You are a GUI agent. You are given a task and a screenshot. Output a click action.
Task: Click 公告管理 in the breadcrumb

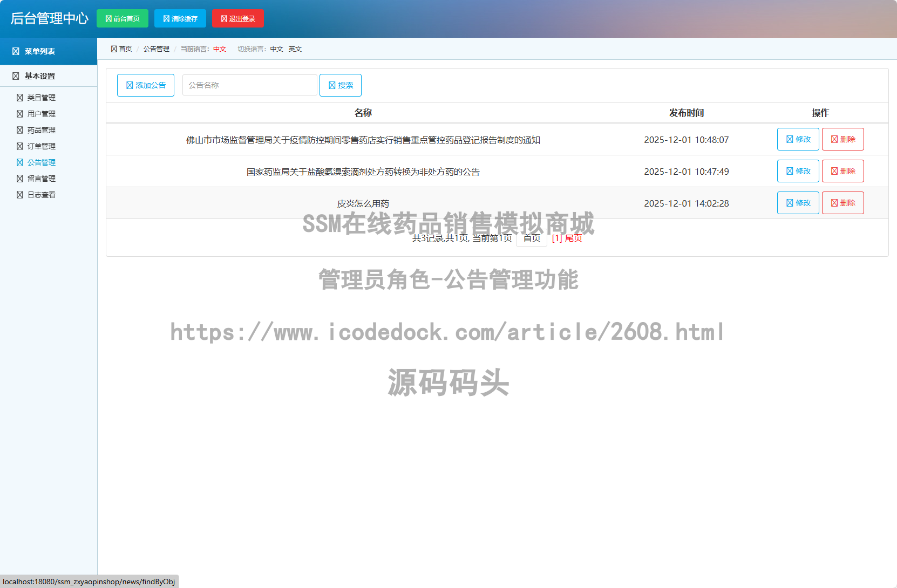pos(157,49)
